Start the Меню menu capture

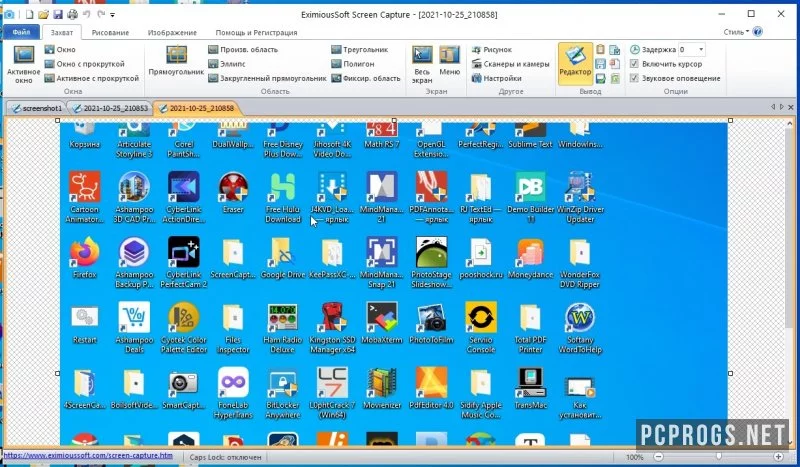(x=449, y=61)
